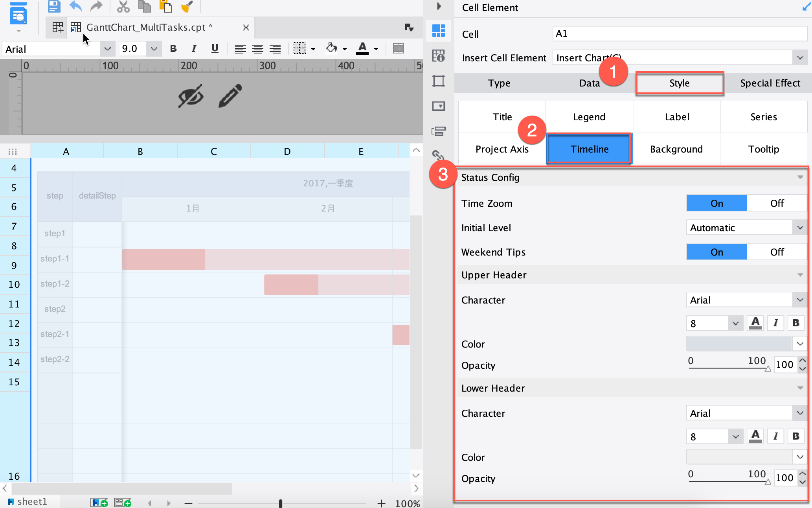
Task: Open the Hyperlink panel in the right sidebar
Action: (438, 155)
